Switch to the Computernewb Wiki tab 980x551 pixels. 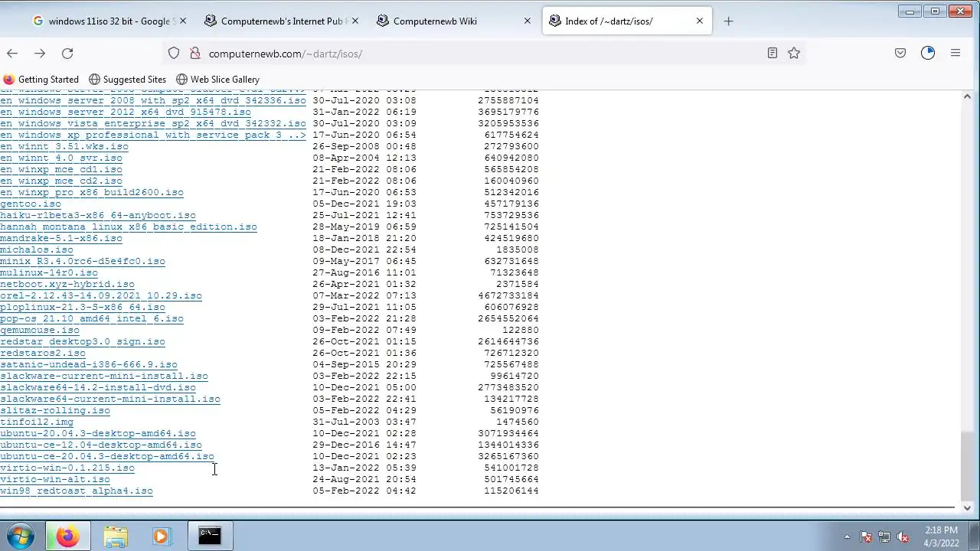[x=453, y=21]
